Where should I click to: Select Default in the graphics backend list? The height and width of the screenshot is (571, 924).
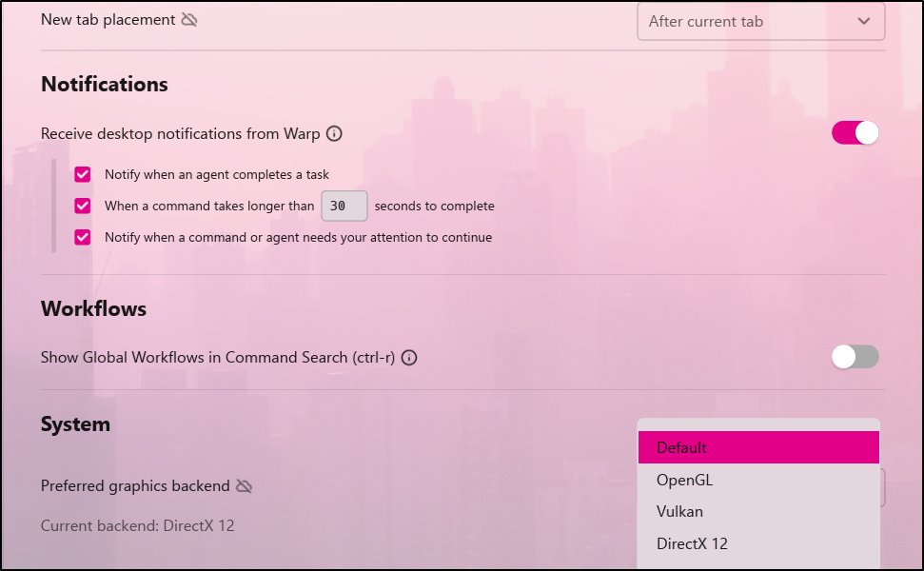(758, 447)
